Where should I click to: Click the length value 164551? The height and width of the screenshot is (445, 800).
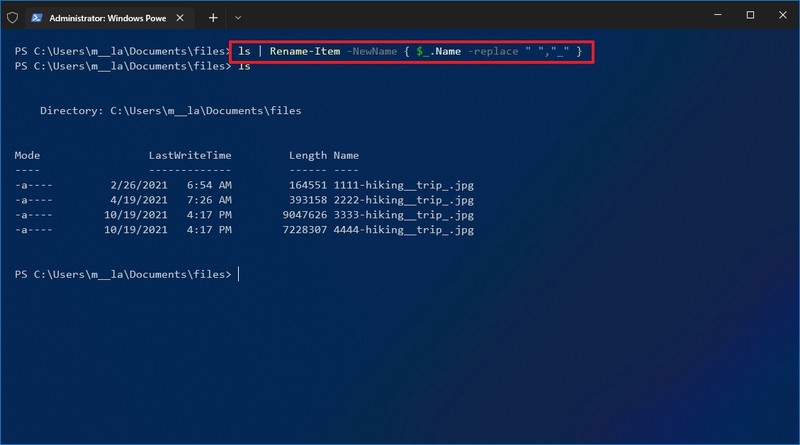308,185
